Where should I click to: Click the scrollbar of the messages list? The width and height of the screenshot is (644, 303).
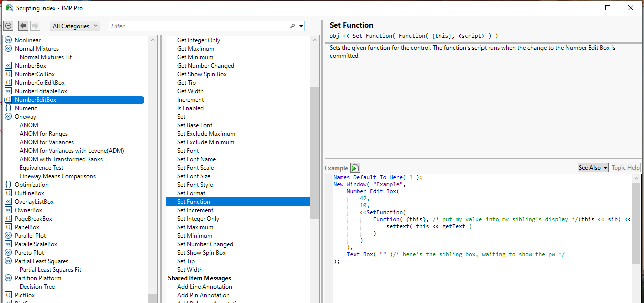pos(315,150)
